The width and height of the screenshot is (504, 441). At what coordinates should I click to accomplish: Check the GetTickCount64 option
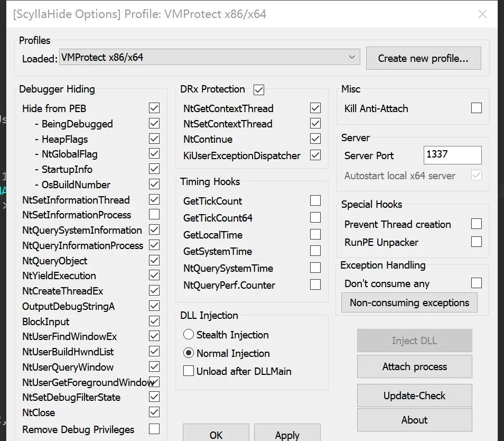(315, 217)
